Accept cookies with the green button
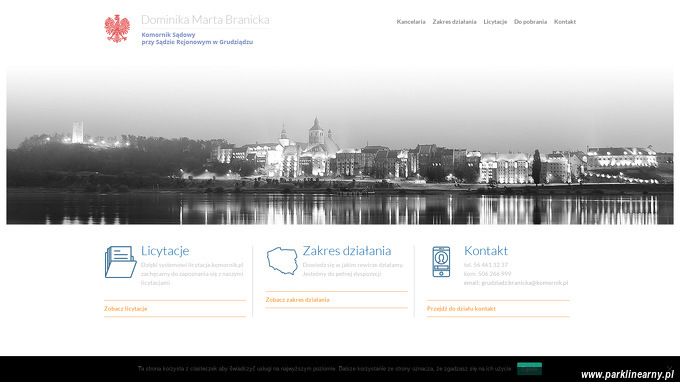The image size is (680, 382). tap(529, 369)
